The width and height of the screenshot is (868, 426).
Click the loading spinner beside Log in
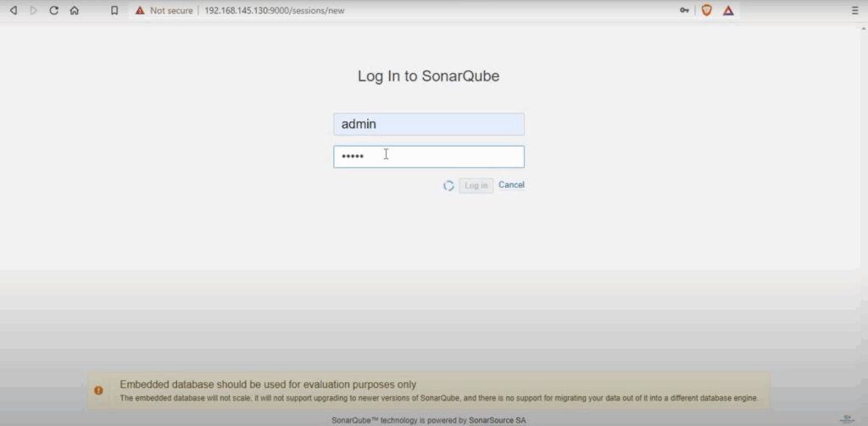449,186
